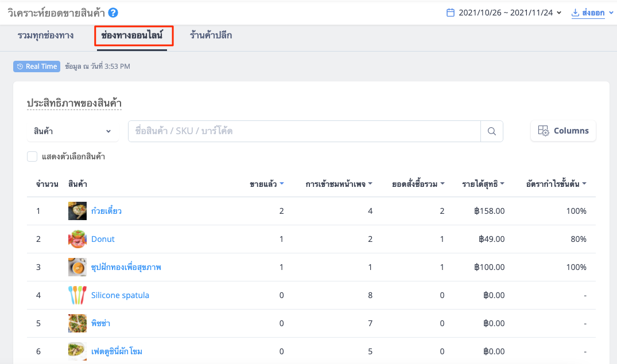
Task: Expand the chevron next to ส่งออก
Action: tap(611, 13)
